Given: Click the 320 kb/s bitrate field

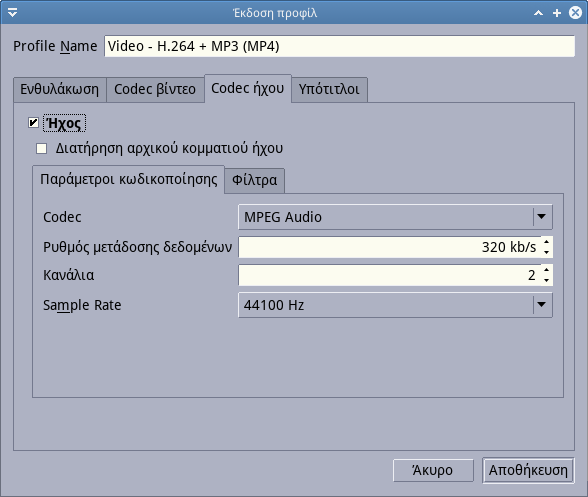Looking at the screenshot, I should (x=390, y=247).
